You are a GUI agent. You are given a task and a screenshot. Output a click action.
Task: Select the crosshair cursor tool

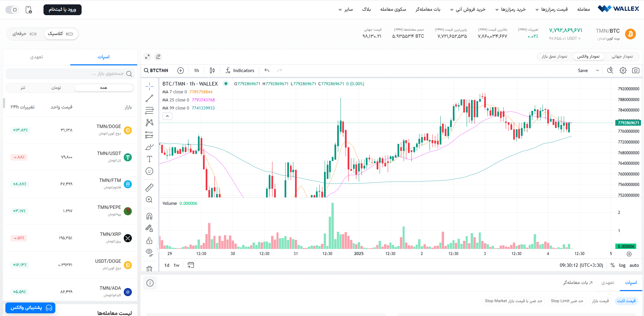pyautogui.click(x=149, y=86)
